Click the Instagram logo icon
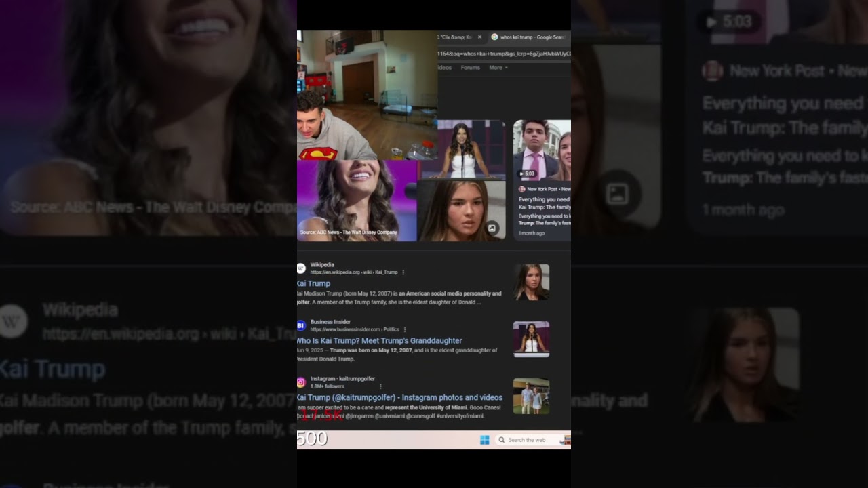 301,382
